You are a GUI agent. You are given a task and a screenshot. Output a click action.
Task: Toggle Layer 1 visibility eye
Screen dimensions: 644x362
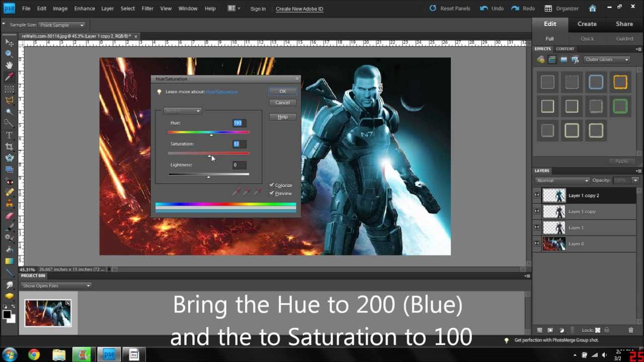[537, 227]
